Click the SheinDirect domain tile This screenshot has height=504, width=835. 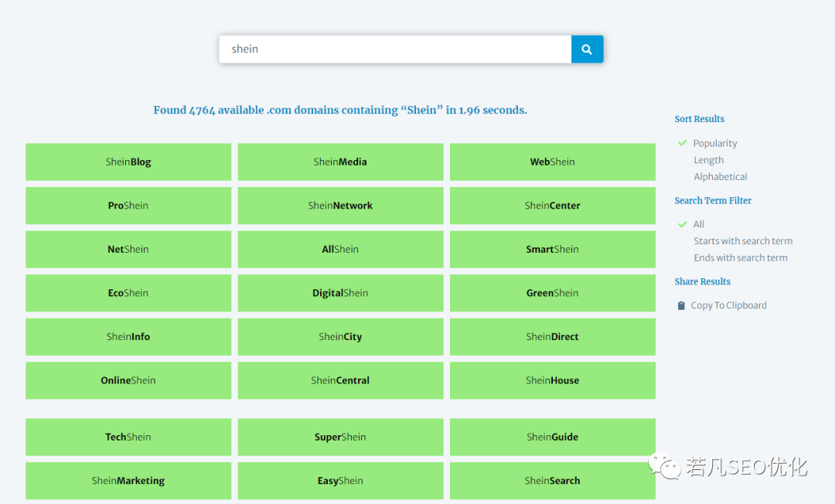(x=552, y=337)
